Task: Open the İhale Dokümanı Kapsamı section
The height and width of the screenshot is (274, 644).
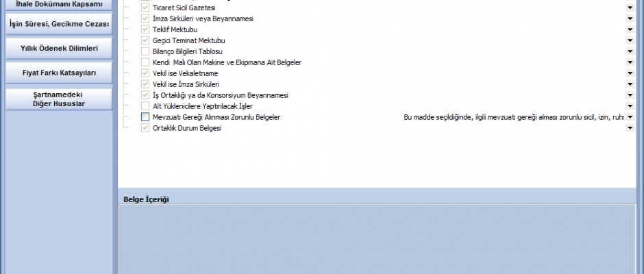Action: [58, 5]
